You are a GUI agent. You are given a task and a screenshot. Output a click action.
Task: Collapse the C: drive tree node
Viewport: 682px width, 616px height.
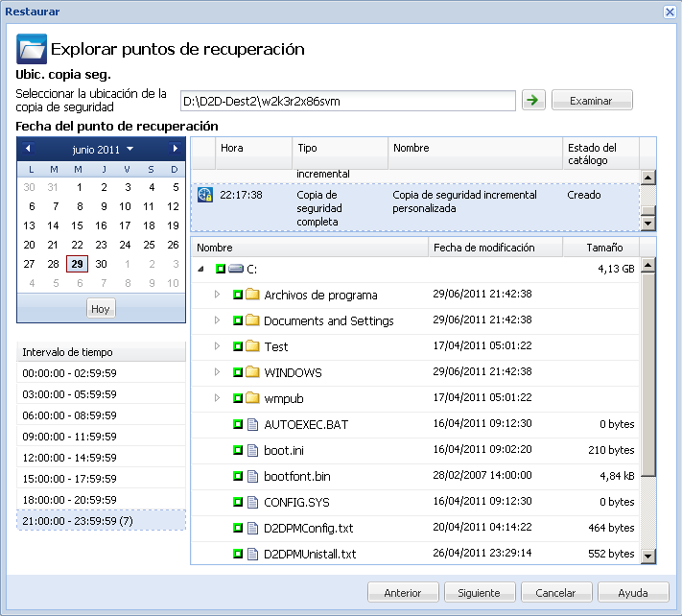click(x=200, y=270)
